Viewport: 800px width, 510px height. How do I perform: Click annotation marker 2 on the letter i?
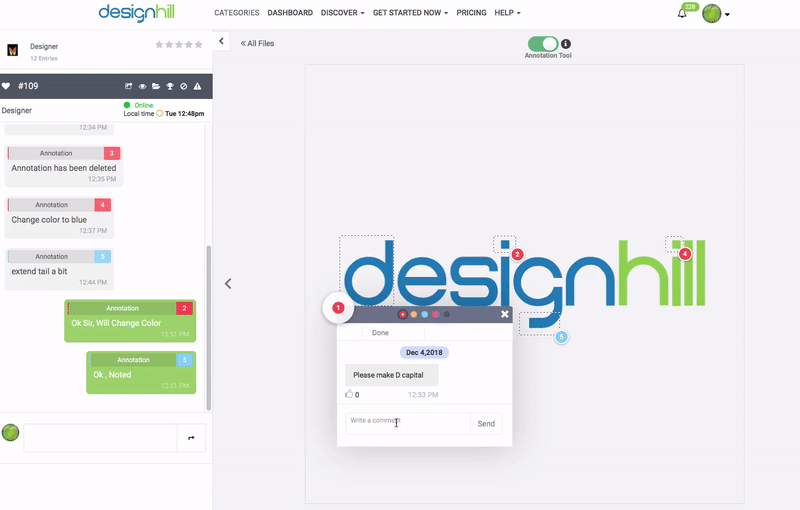[517, 254]
